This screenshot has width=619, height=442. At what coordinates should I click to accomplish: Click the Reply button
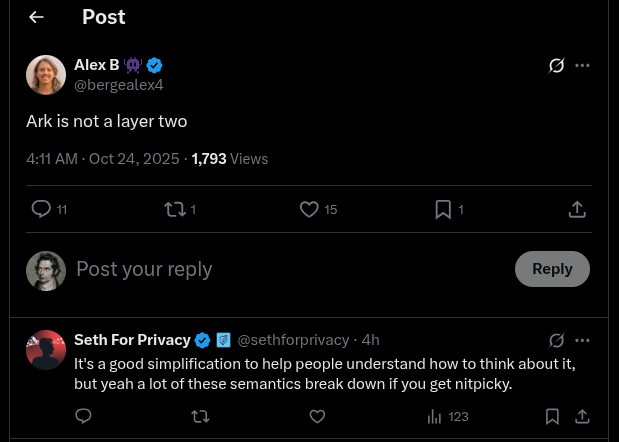point(552,269)
